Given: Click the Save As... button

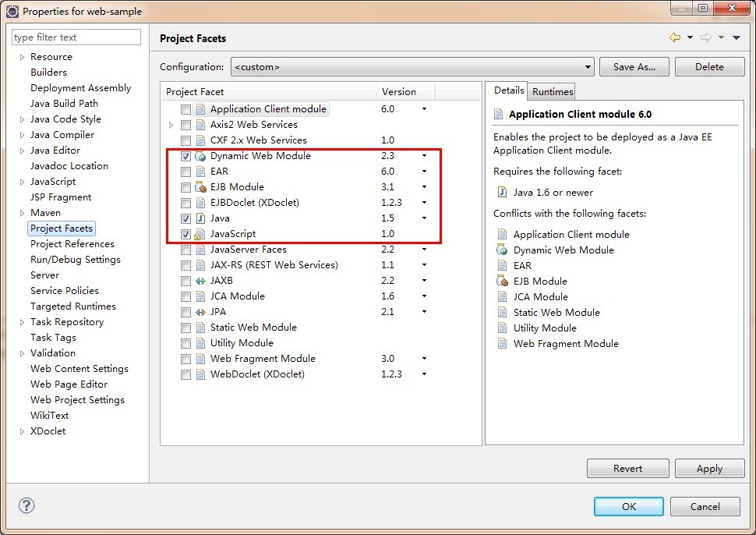Looking at the screenshot, I should click(634, 67).
